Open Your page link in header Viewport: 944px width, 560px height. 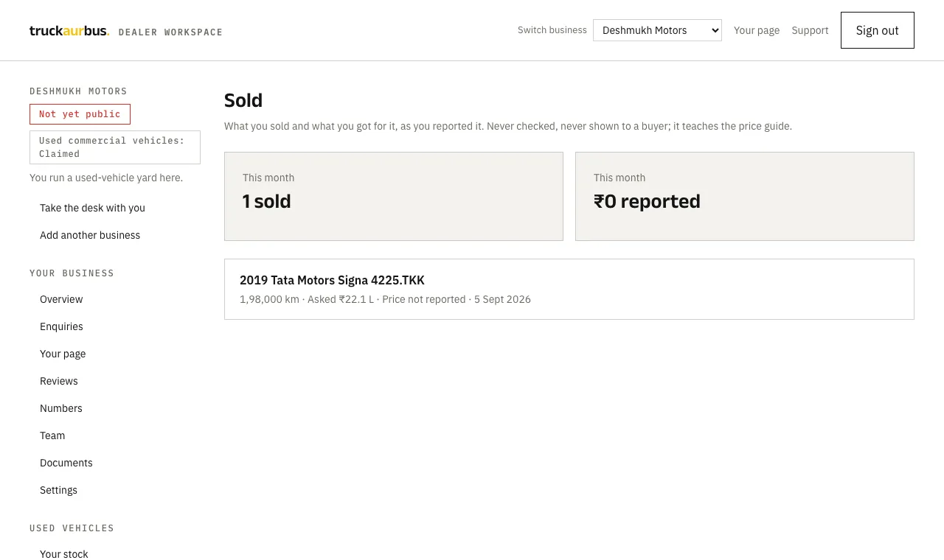(x=757, y=30)
